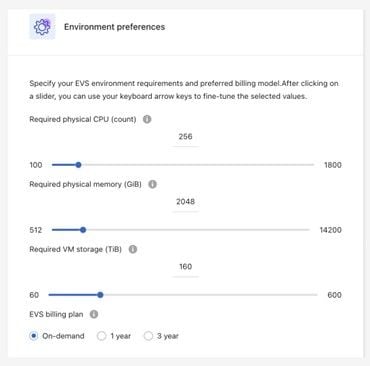Click the VM storage value field showing 160
Viewport: 370px width, 366px height.
tap(185, 267)
